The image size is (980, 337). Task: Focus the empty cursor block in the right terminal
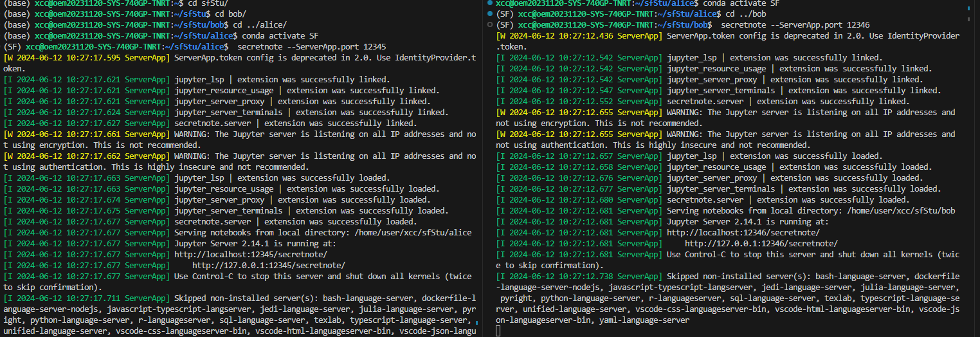tap(500, 331)
